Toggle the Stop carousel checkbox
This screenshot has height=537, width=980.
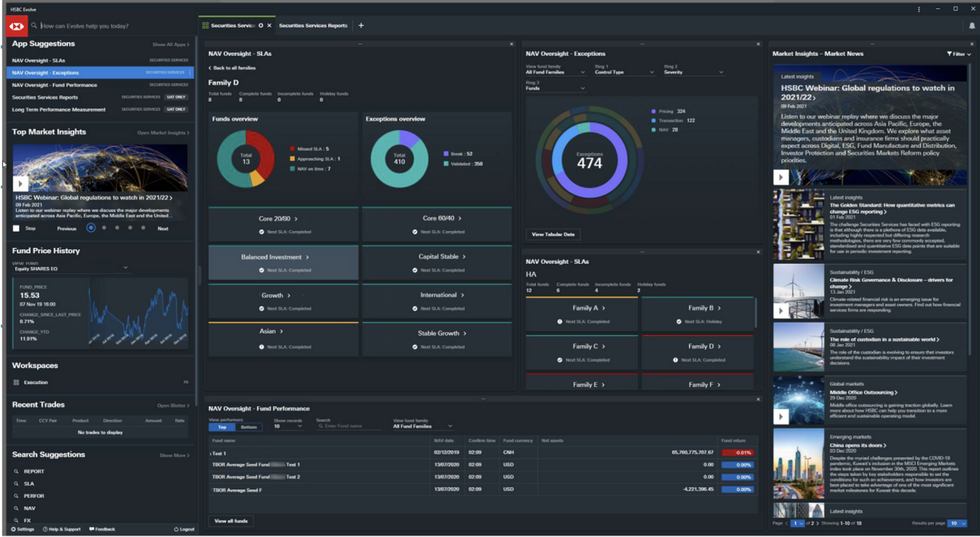pyautogui.click(x=16, y=228)
